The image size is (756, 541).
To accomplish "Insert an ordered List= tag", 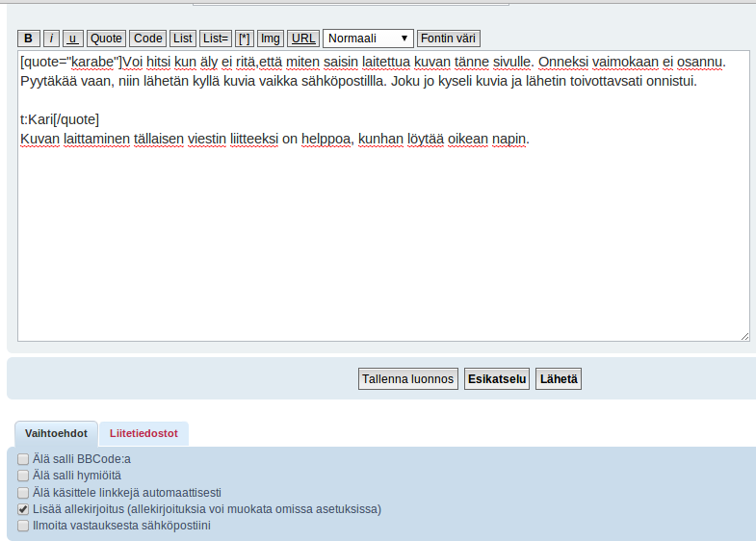I will [x=216, y=39].
